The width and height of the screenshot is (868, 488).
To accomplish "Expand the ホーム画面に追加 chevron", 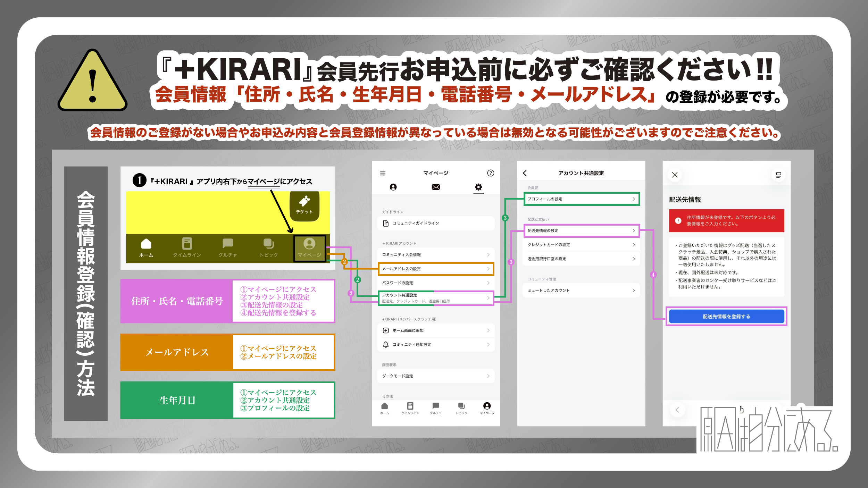I will pyautogui.click(x=488, y=330).
